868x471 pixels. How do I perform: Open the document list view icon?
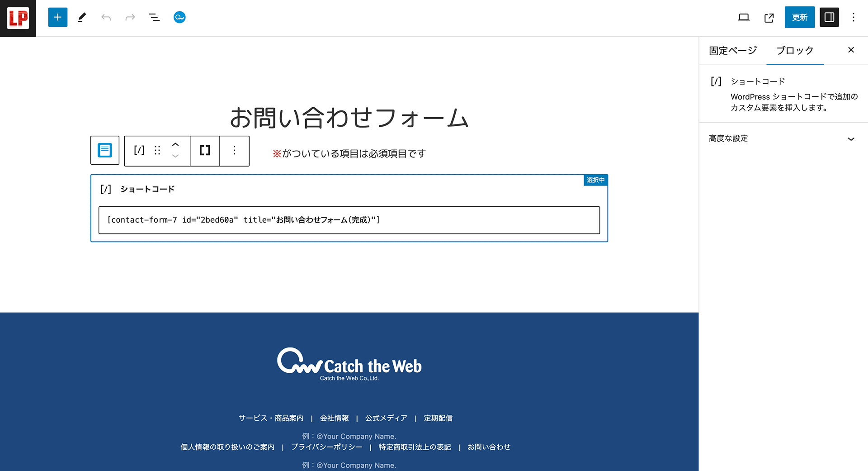tap(154, 17)
